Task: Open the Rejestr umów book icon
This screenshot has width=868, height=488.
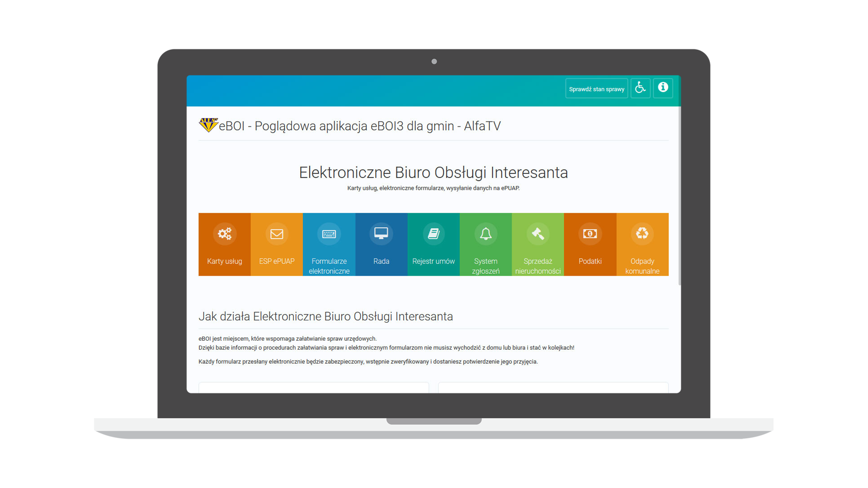Action: click(433, 234)
